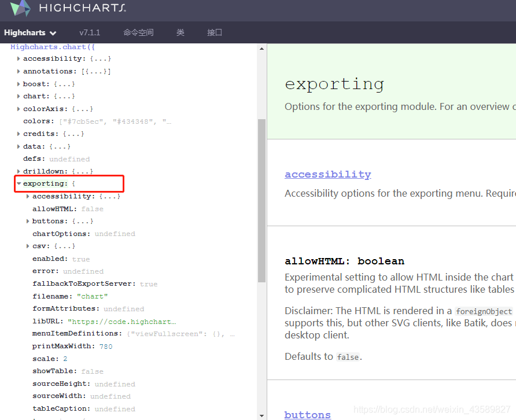The image size is (516, 420).
Task: Select the defs option in tree
Action: [34, 159]
